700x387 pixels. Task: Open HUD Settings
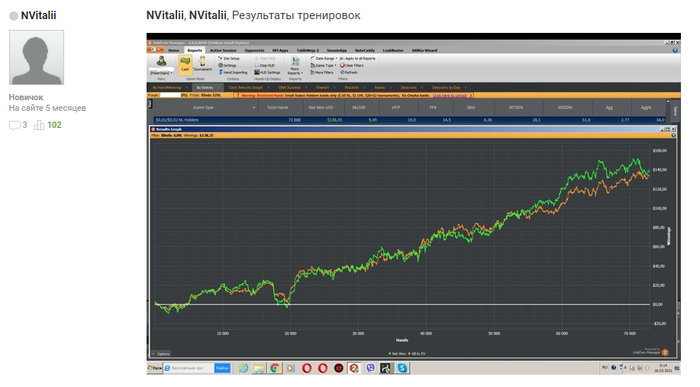[x=267, y=72]
